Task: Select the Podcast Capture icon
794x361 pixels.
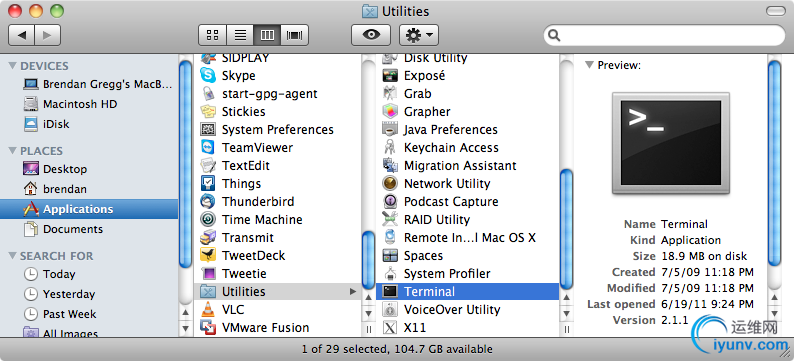Action: [x=390, y=202]
